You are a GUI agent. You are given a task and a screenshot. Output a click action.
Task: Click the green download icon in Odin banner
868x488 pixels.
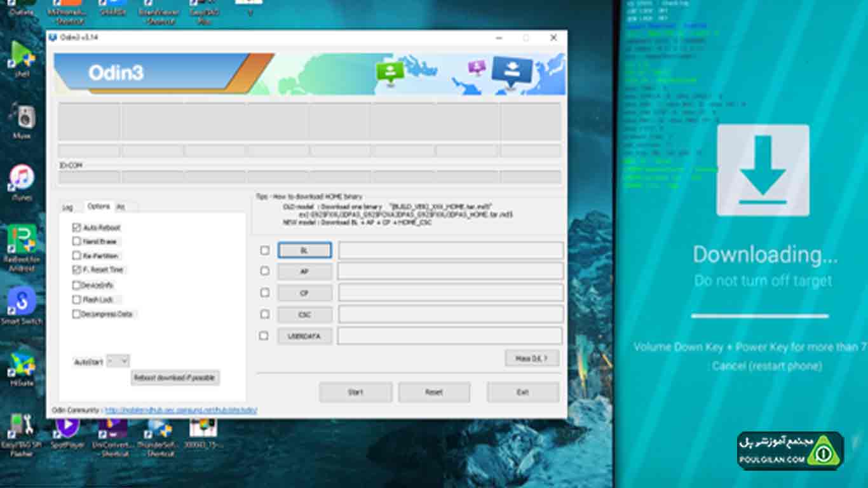(x=390, y=73)
